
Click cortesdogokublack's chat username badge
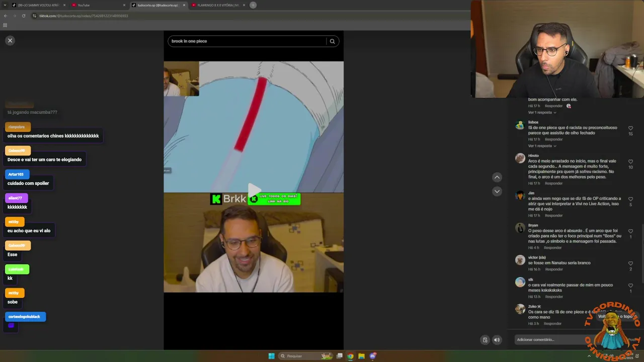pos(25,317)
